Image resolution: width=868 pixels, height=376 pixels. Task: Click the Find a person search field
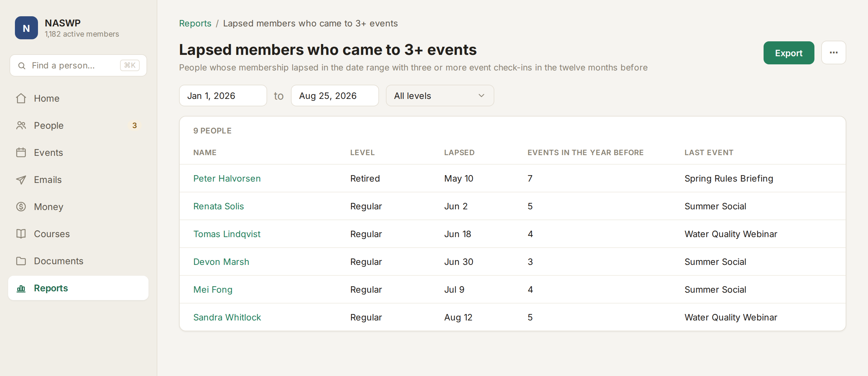[78, 65]
